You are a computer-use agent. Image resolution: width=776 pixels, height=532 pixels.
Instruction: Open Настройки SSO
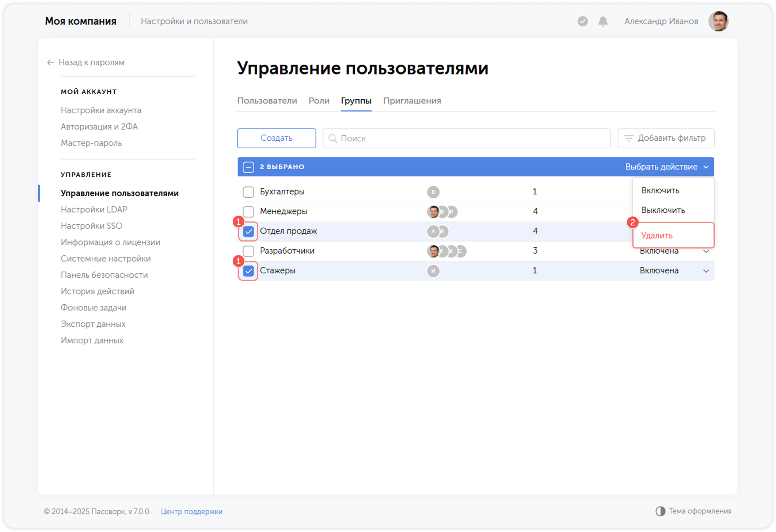91,226
